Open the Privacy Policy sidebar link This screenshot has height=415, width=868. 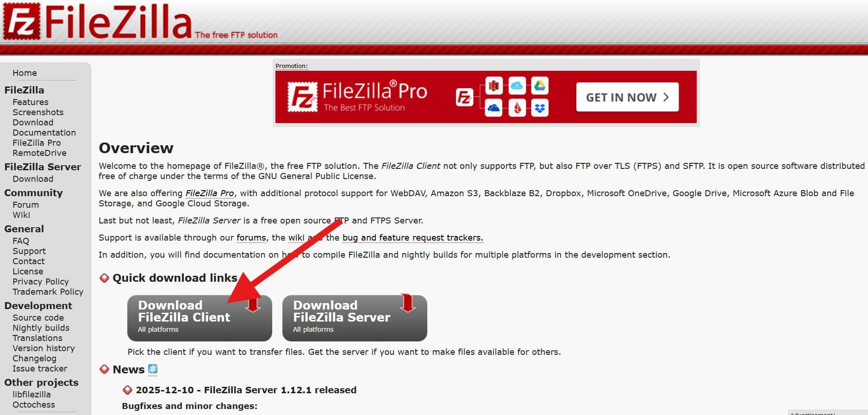[x=41, y=281]
